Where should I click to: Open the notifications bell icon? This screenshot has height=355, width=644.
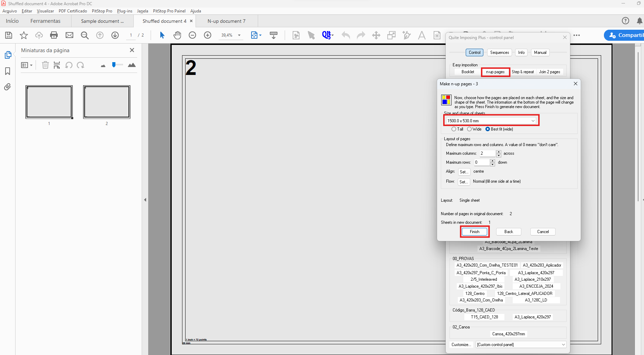tap(640, 21)
